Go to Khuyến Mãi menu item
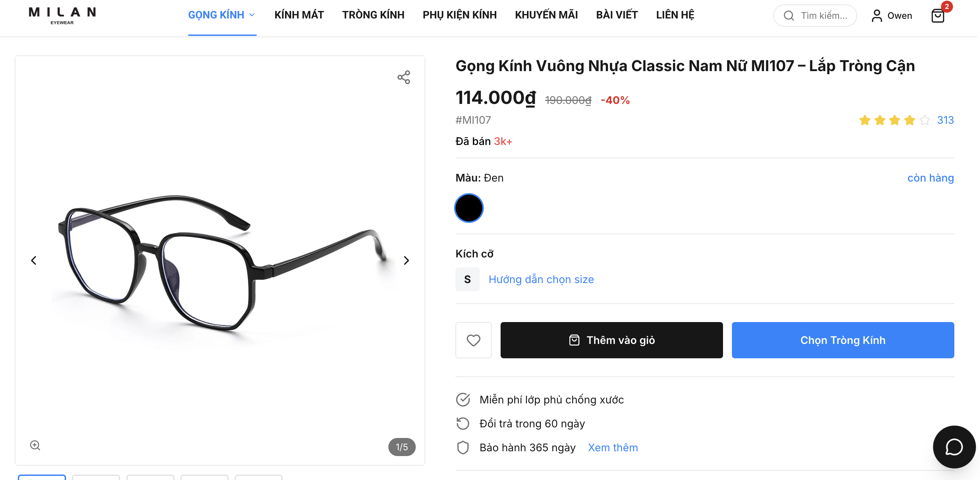Screen dimensions: 980x480 (x=546, y=15)
